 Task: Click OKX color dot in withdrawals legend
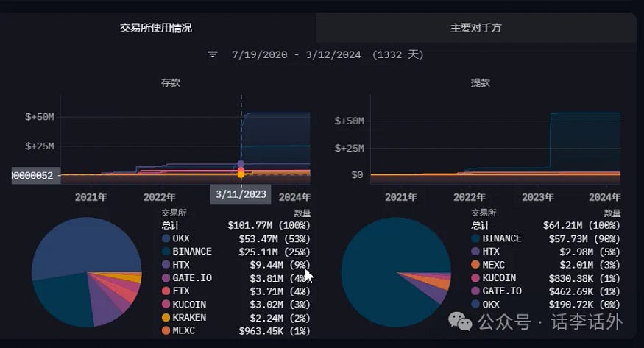point(475,304)
